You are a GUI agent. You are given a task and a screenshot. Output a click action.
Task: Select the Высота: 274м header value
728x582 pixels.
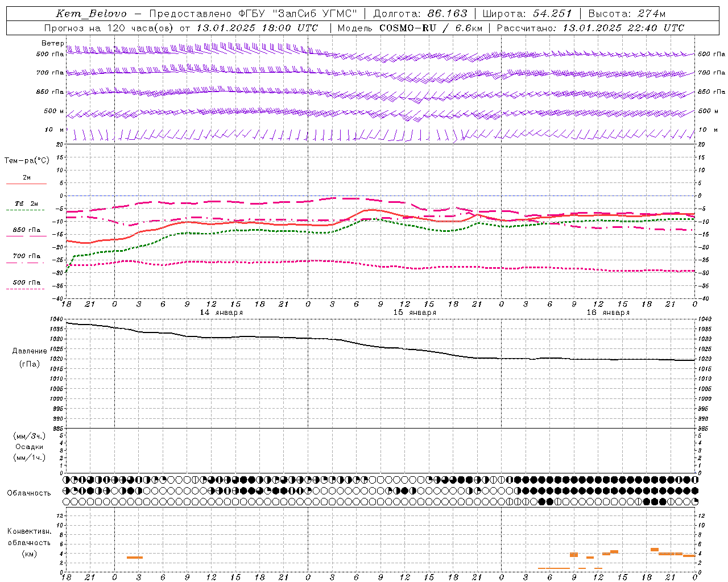(627, 14)
